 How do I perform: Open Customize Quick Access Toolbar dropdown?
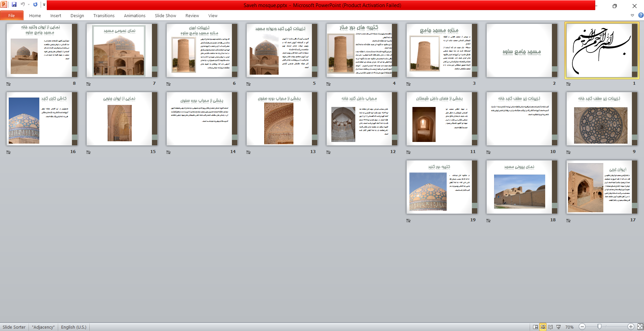44,5
